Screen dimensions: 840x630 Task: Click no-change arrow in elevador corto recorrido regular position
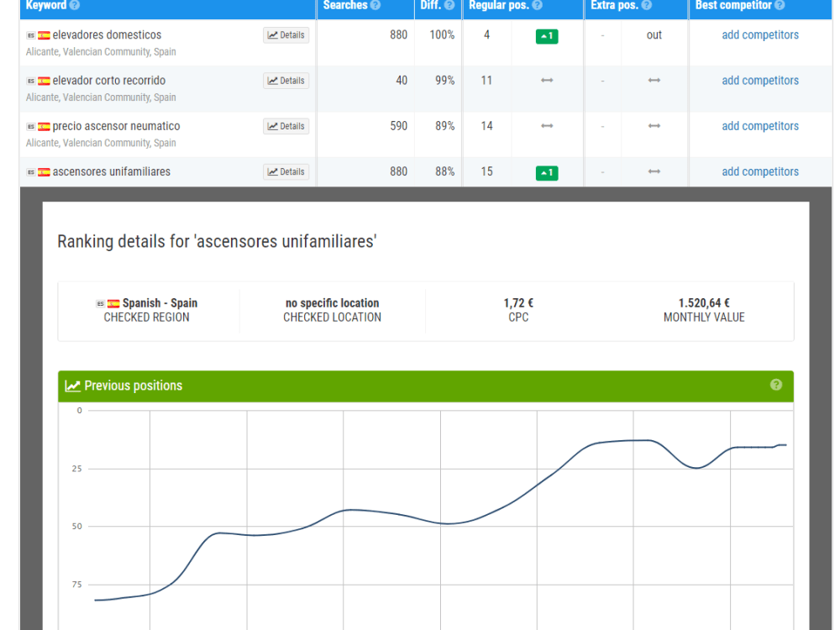(547, 81)
